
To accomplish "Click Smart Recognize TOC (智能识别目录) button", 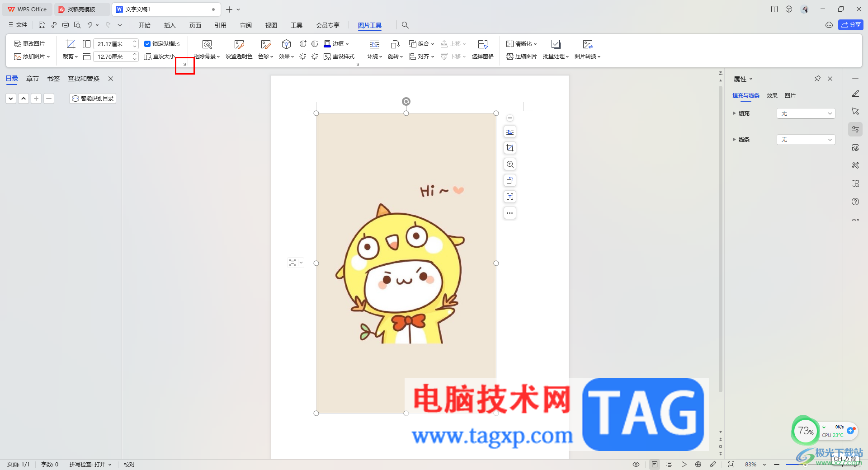I will 93,98.
